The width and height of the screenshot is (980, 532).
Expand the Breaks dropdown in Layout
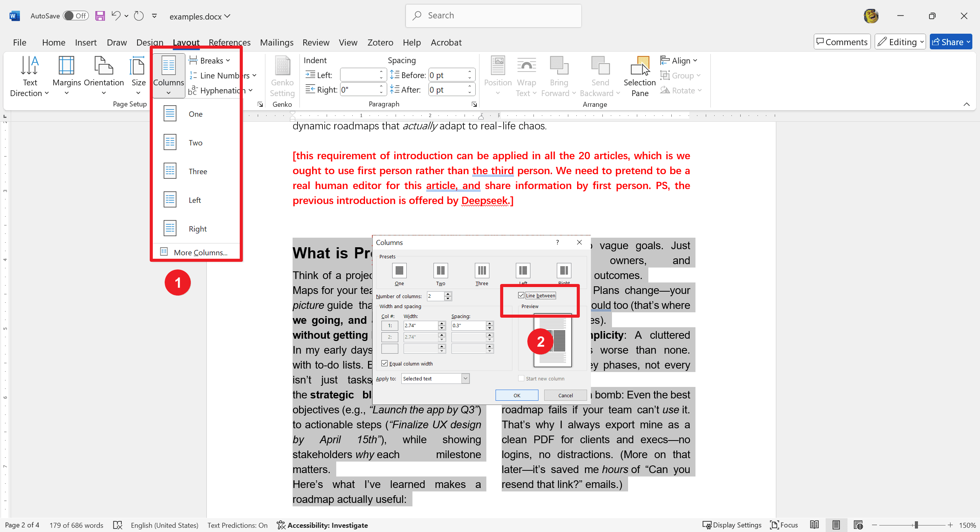point(211,60)
